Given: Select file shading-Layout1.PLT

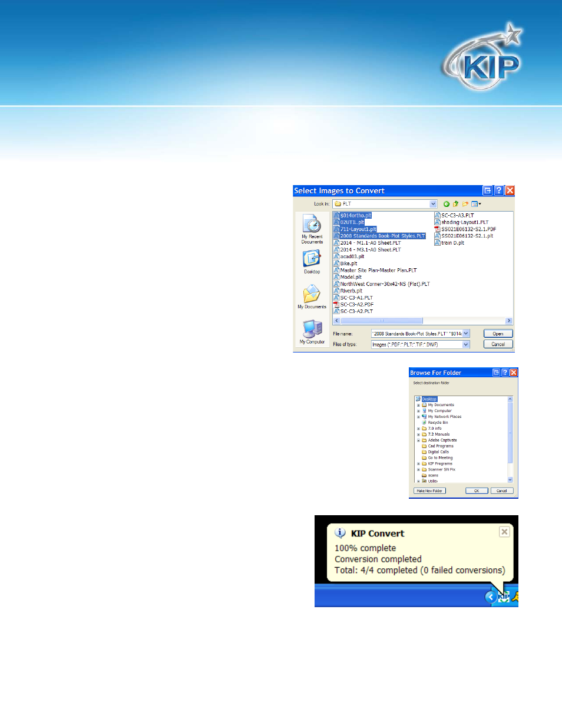Looking at the screenshot, I should point(465,222).
